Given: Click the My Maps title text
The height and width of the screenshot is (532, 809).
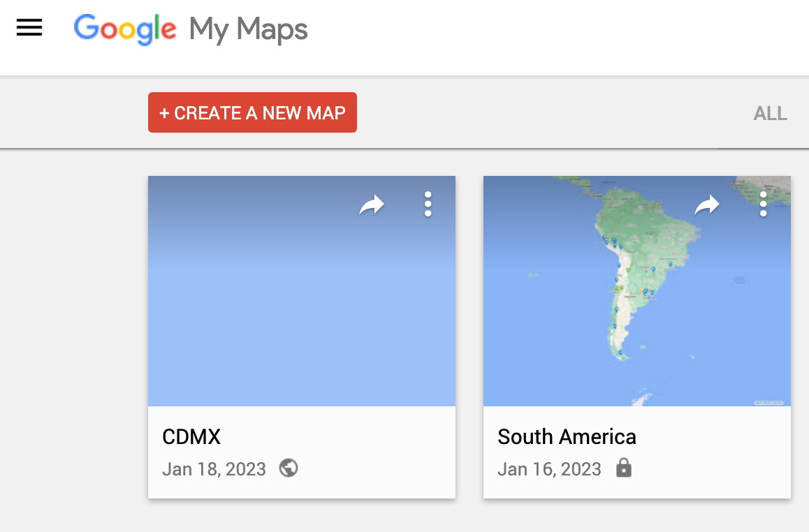Looking at the screenshot, I should click(x=248, y=30).
